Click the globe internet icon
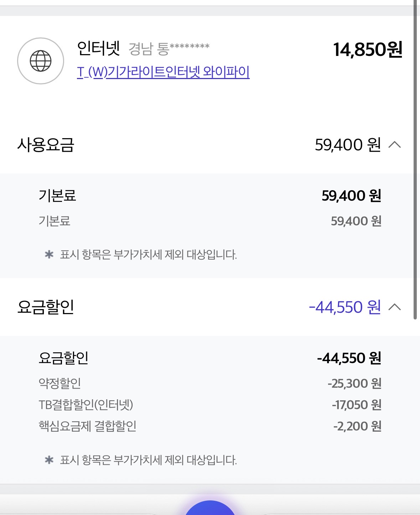Viewport: 420px width, 515px height. coord(41,61)
